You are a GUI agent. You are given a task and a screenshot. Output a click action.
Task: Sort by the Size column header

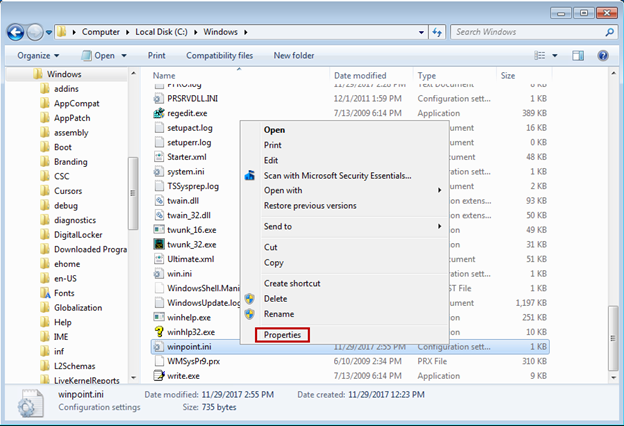coord(524,76)
